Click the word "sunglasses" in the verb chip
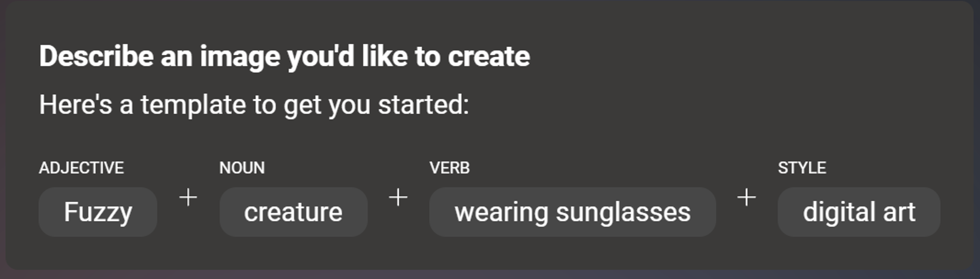 pyautogui.click(x=623, y=212)
